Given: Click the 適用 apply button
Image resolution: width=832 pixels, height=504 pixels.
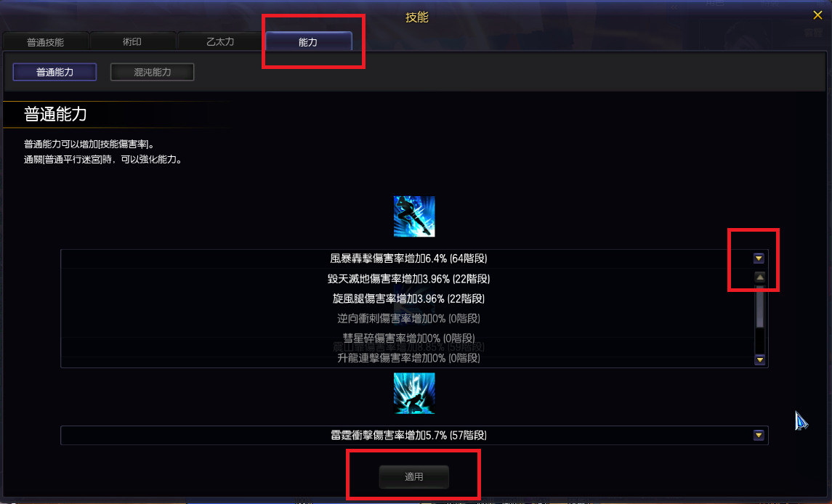Looking at the screenshot, I should [x=414, y=476].
